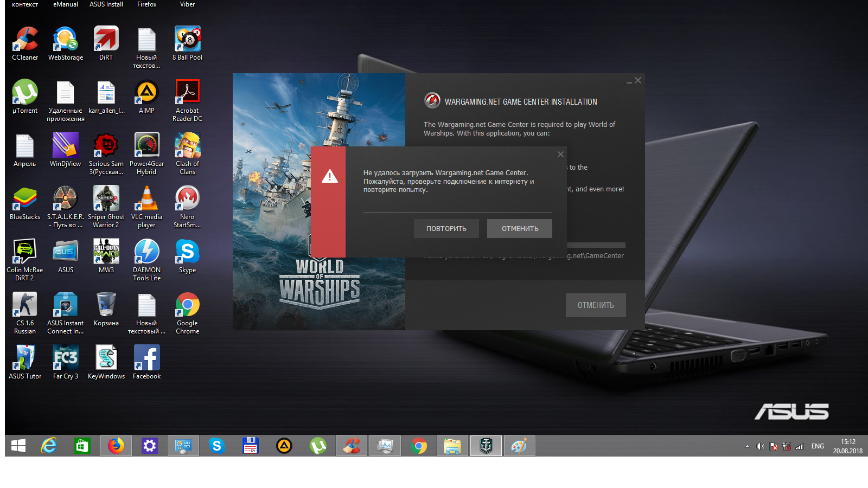This screenshot has height=488, width=868.
Task: Select the Clash of Clans shortcut
Action: [x=187, y=153]
